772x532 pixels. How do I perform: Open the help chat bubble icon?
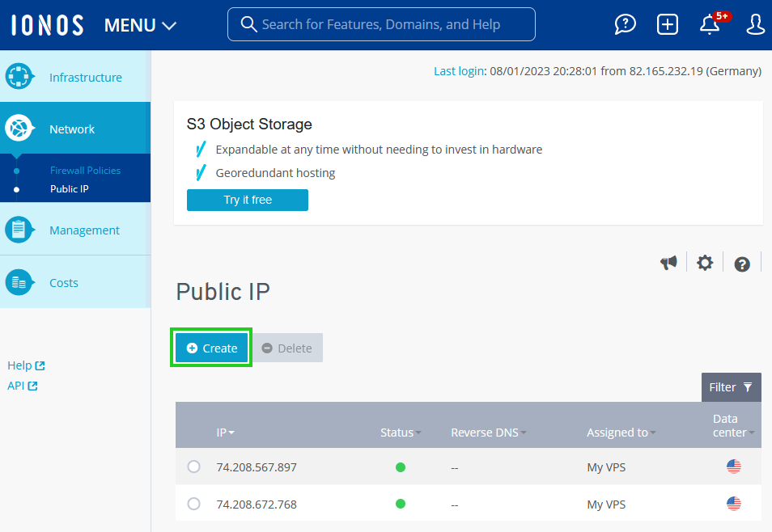tap(625, 24)
